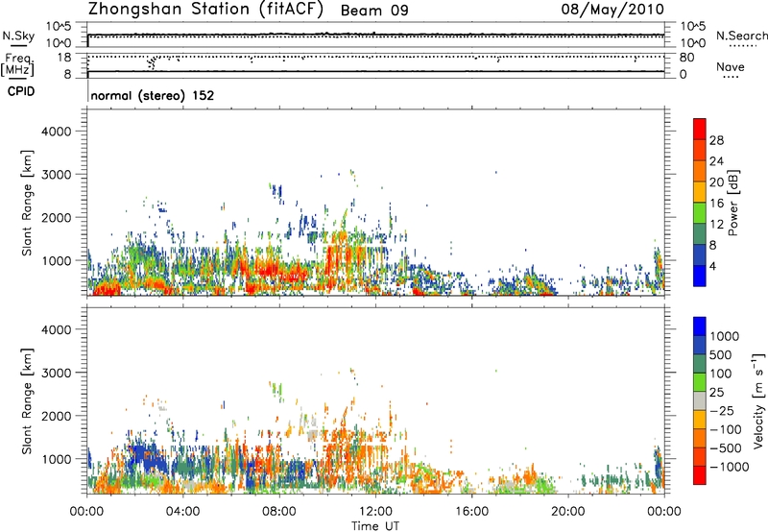Click the '80' Nave axis tick
The width and height of the screenshot is (768, 532).
point(686,58)
